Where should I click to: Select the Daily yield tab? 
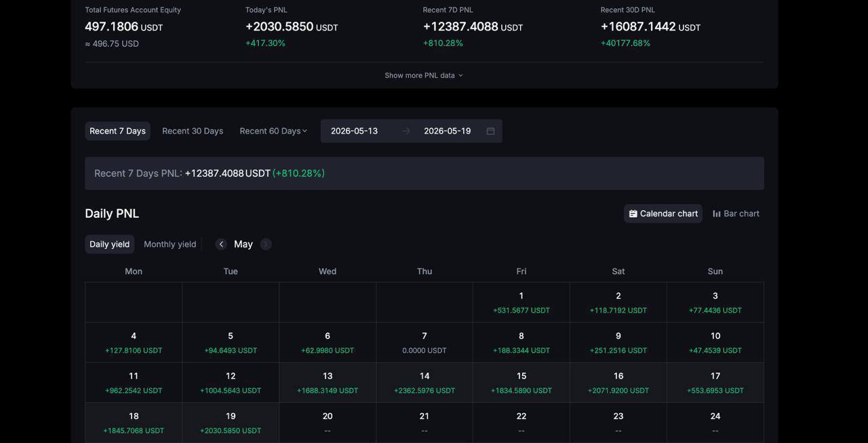(x=109, y=244)
